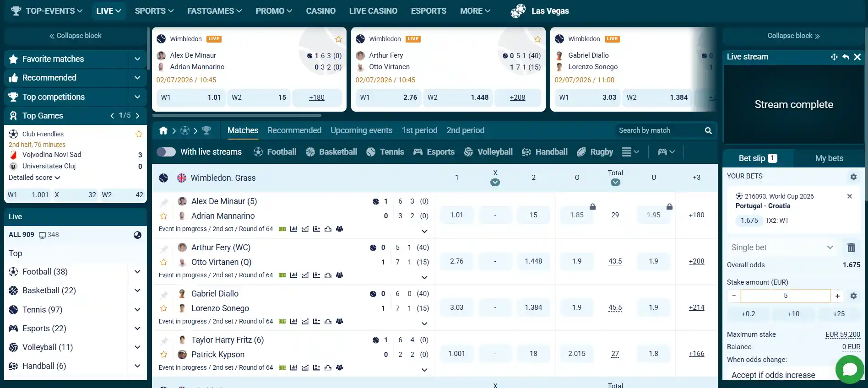
Task: Switch to the My bets tab
Action: point(829,158)
